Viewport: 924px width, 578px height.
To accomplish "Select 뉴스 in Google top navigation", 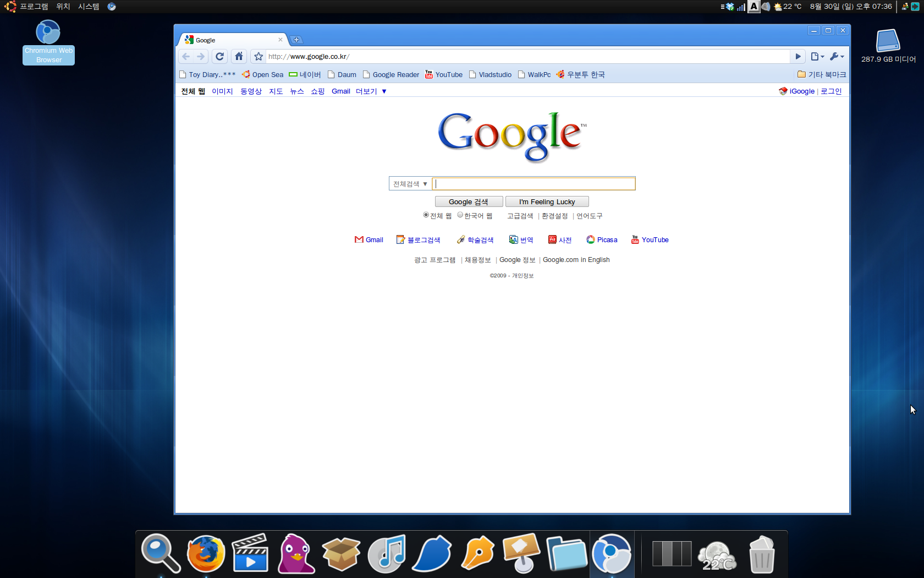I will (297, 91).
